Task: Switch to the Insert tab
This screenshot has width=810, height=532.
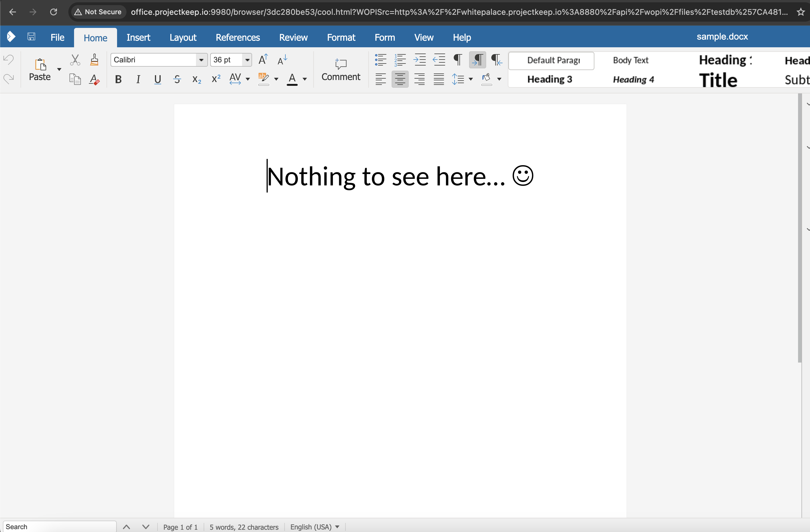Action: tap(138, 37)
